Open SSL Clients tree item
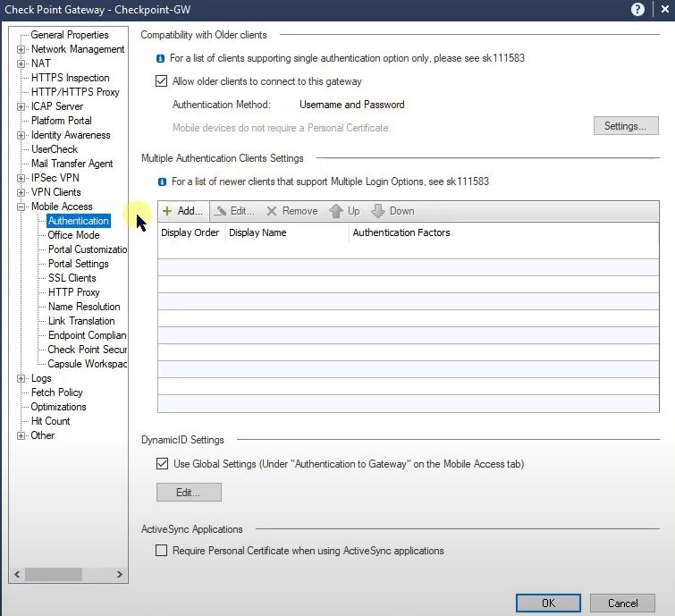675x616 pixels. [x=72, y=278]
